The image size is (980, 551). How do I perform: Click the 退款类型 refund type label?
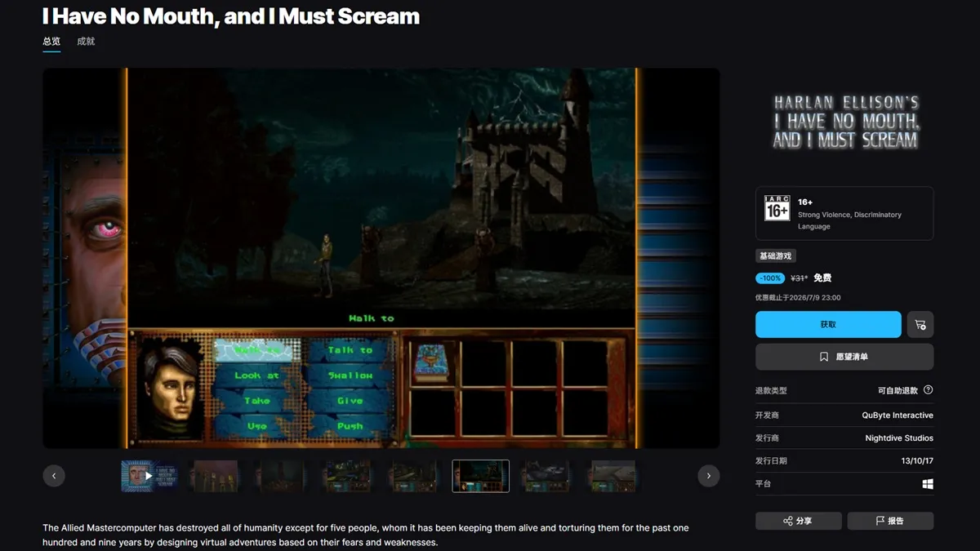(771, 391)
